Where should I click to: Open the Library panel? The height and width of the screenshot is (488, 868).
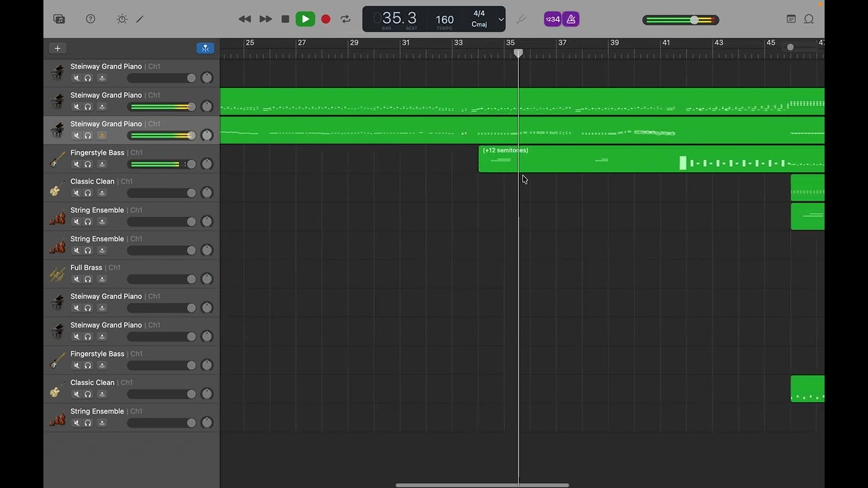coord(59,19)
